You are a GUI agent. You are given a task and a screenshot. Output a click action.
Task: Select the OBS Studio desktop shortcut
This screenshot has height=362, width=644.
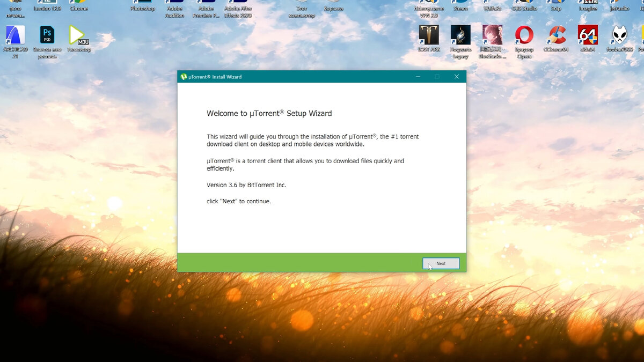524,6
